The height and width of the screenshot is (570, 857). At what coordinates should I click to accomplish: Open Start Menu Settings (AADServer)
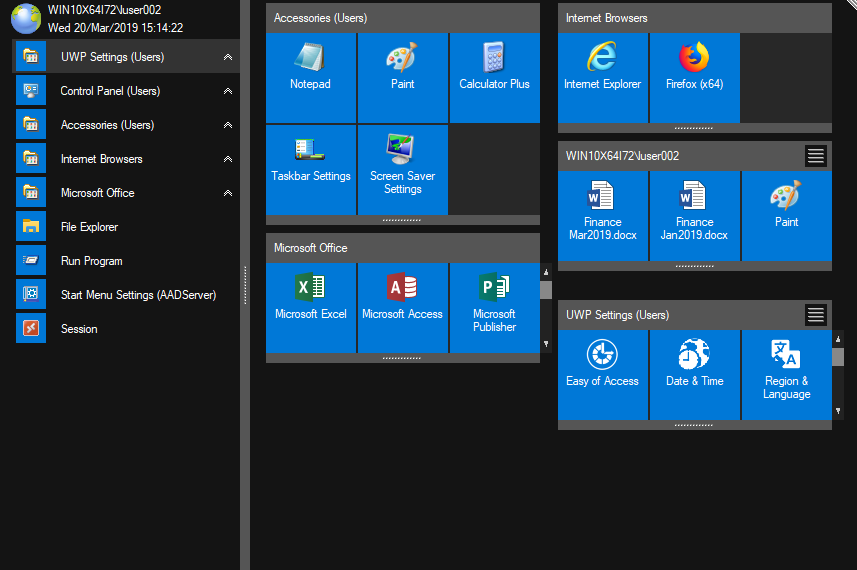[x=138, y=295]
